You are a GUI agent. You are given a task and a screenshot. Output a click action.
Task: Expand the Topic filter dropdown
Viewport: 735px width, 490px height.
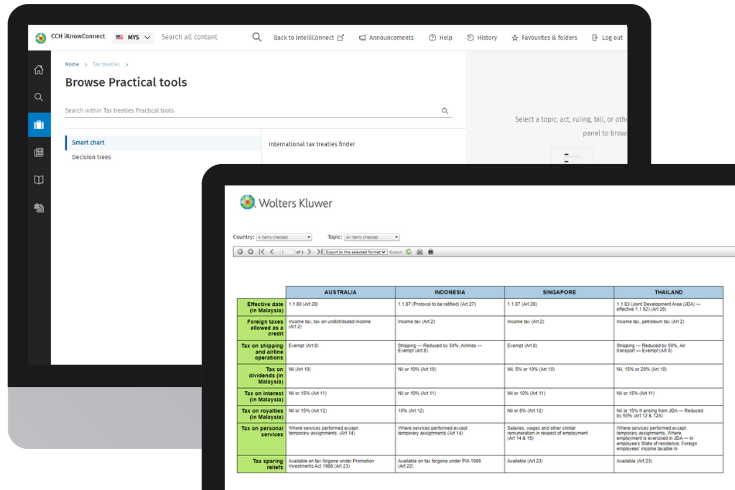click(x=371, y=237)
